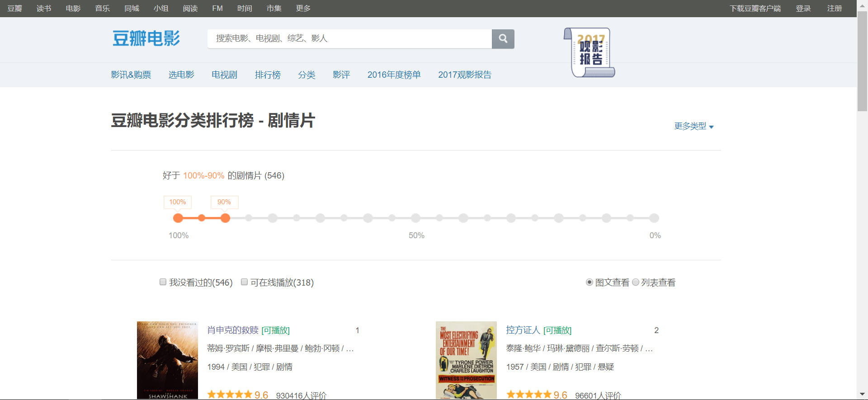
Task: Open 同城 in the top bar
Action: click(132, 8)
